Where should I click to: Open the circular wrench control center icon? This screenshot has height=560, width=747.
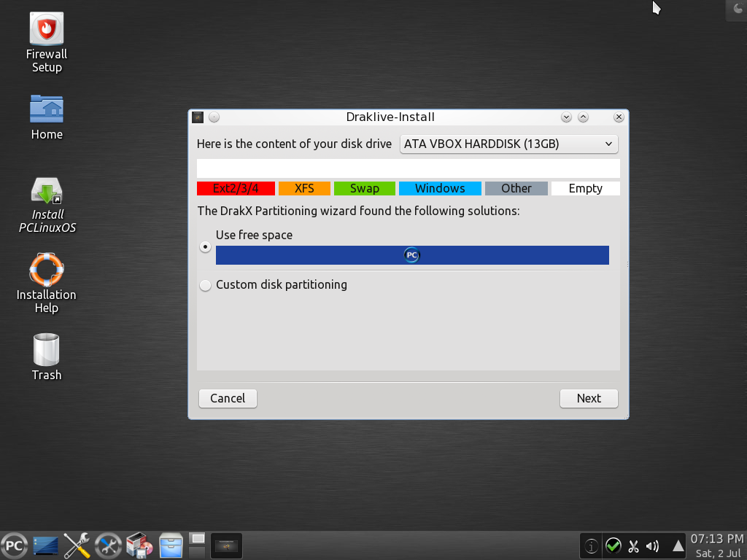tap(108, 545)
